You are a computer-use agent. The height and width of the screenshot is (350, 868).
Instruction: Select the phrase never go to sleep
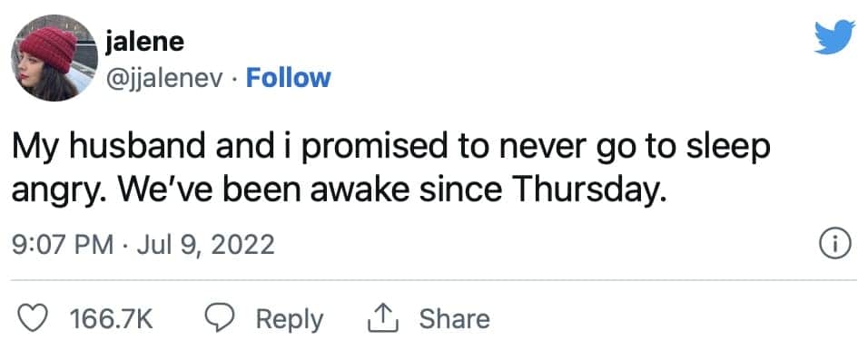[632, 149]
